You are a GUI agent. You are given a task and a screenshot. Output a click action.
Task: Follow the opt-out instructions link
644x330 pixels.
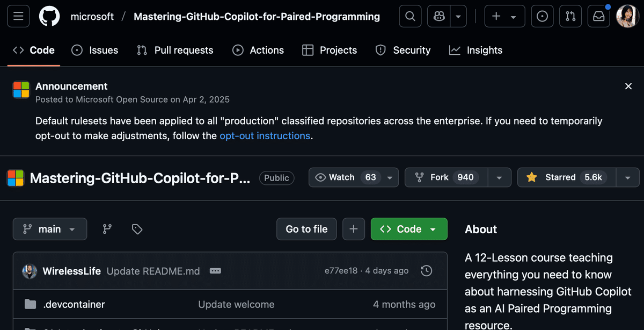pos(265,136)
